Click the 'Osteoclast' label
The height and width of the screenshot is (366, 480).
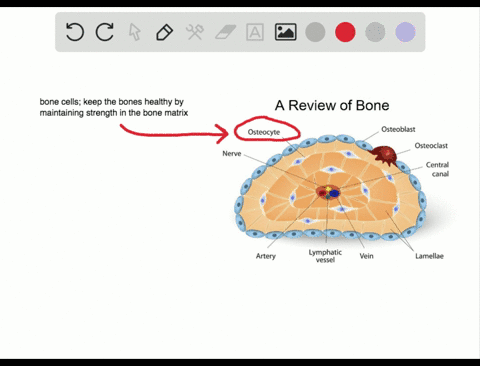[x=431, y=146]
